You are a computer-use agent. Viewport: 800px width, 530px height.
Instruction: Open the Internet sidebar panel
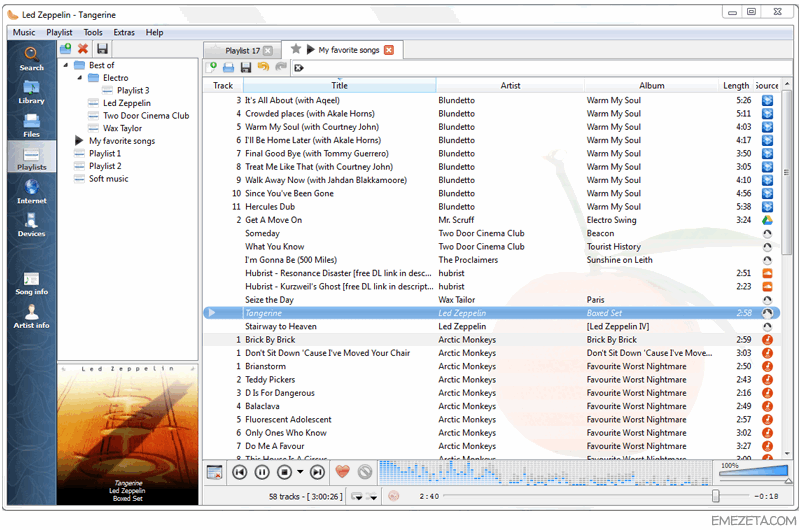[x=31, y=192]
